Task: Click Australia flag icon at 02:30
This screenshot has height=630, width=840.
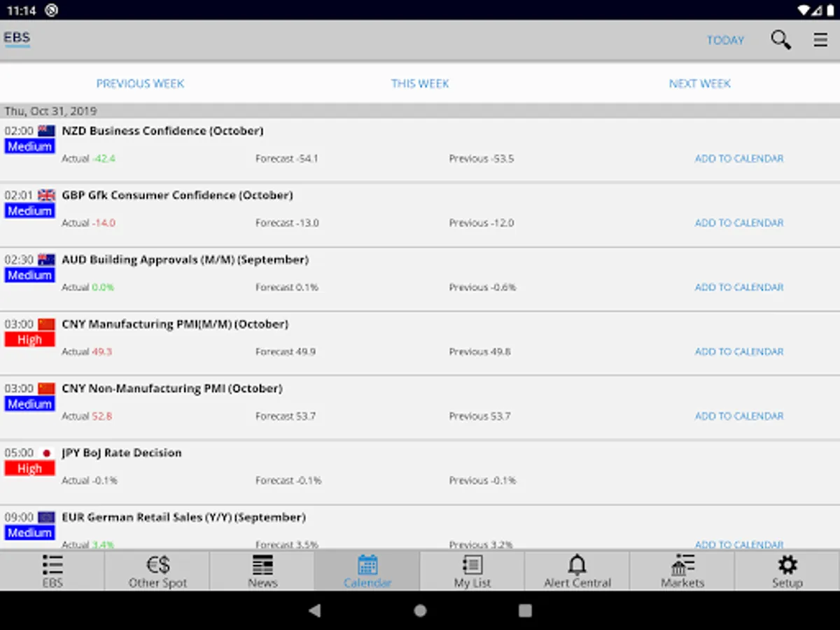Action: [46, 260]
